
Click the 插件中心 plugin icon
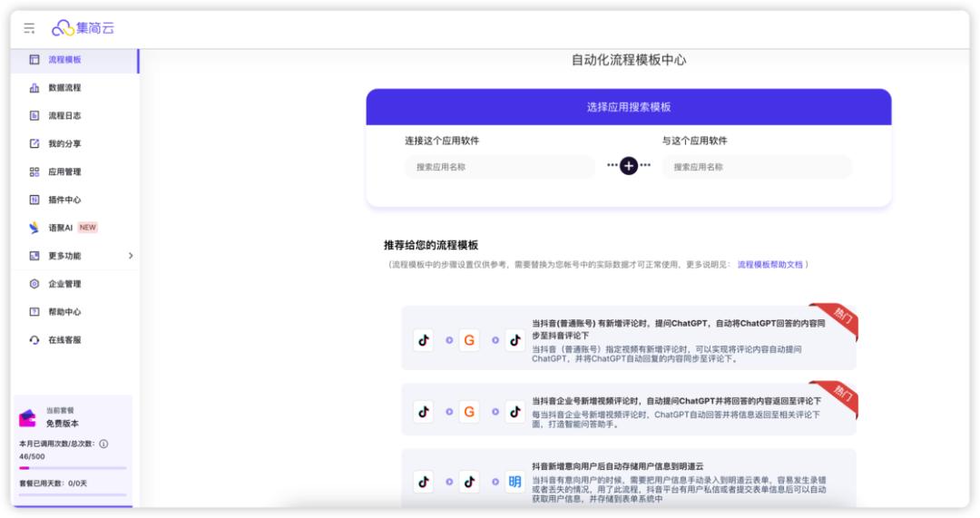(x=34, y=200)
